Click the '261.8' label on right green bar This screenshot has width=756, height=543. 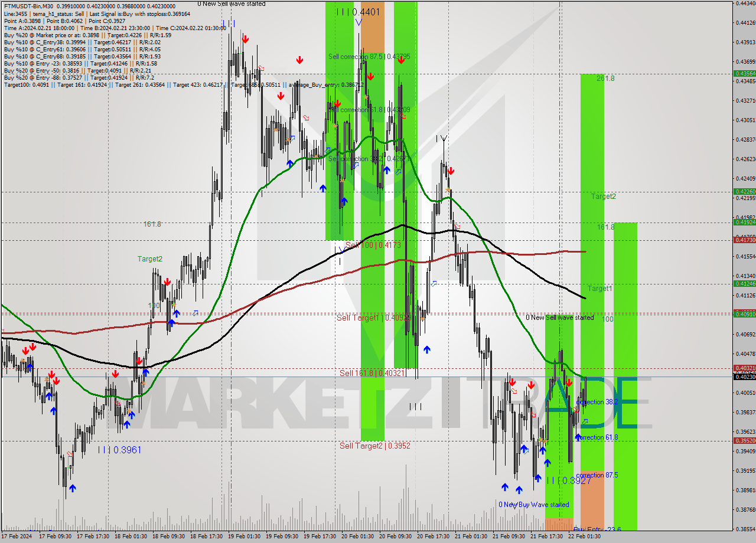click(x=605, y=78)
